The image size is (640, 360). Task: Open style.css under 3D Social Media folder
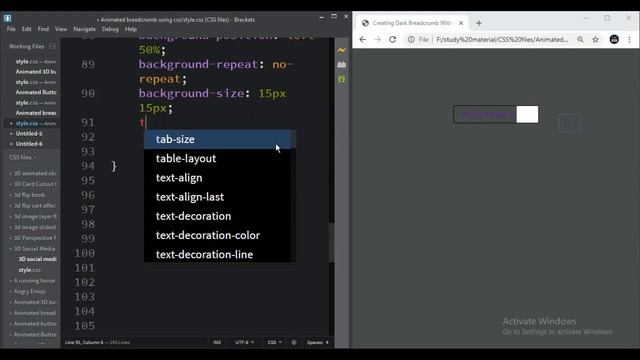coord(29,270)
